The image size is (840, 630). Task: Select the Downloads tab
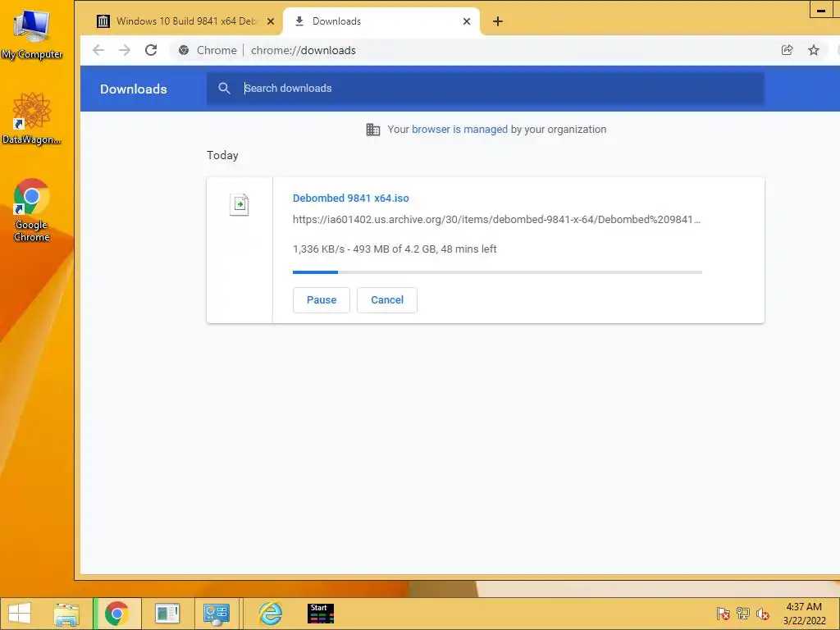[x=381, y=21]
